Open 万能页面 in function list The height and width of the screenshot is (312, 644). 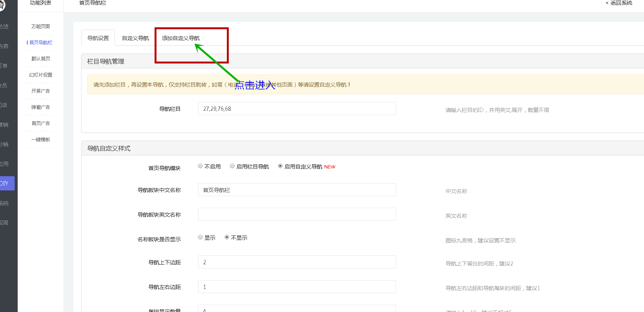(41, 27)
